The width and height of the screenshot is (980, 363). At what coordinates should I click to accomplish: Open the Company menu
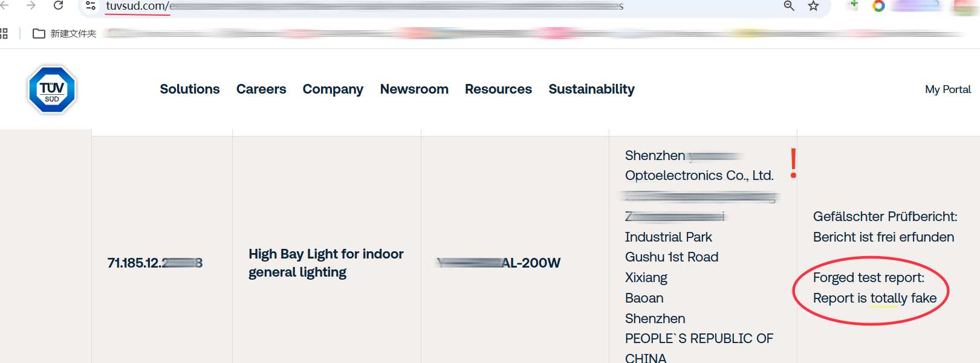coord(333,89)
